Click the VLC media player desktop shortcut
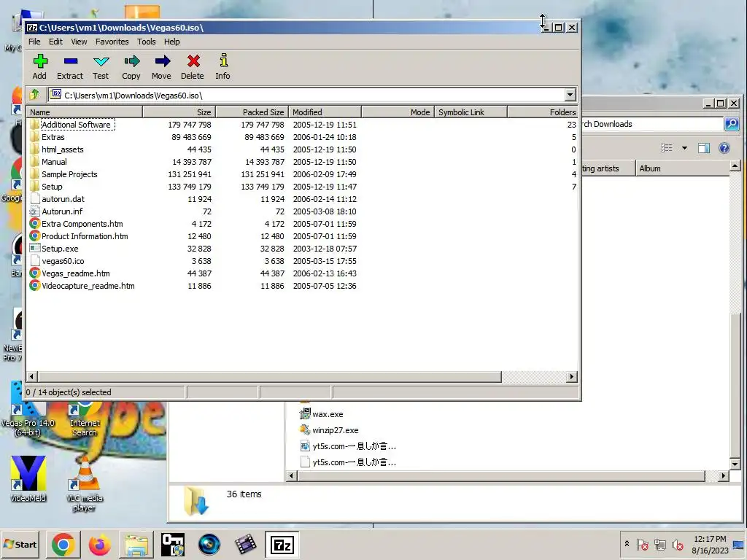 tap(85, 484)
